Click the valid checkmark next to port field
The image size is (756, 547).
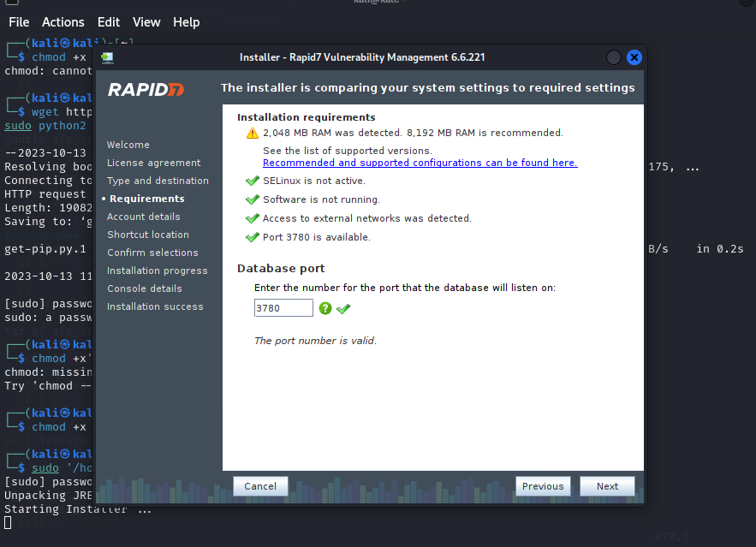343,309
